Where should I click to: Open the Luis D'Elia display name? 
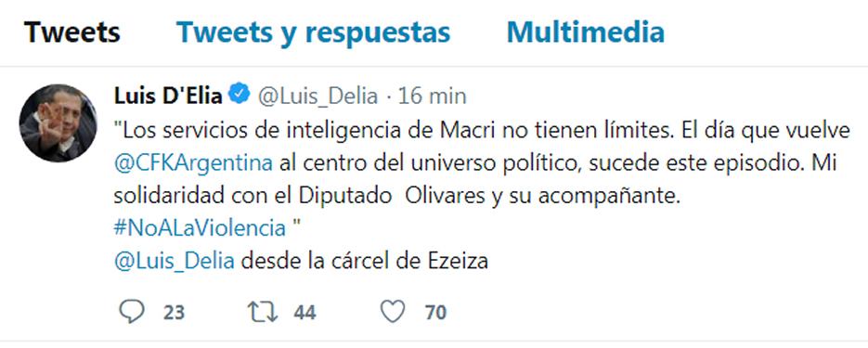point(168,96)
